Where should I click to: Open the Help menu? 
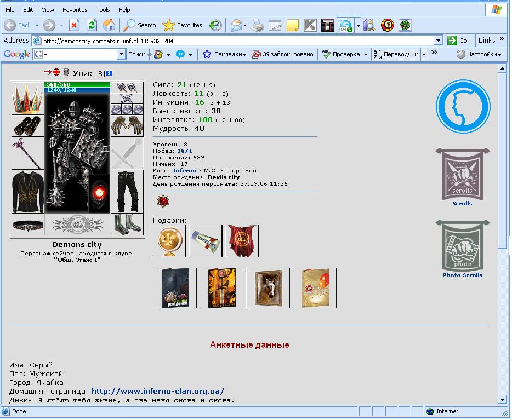point(124,10)
